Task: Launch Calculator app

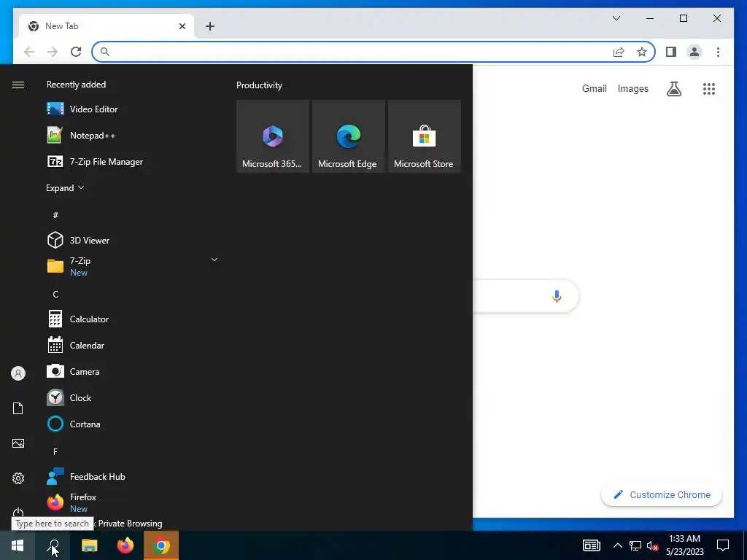Action: pyautogui.click(x=133, y=319)
